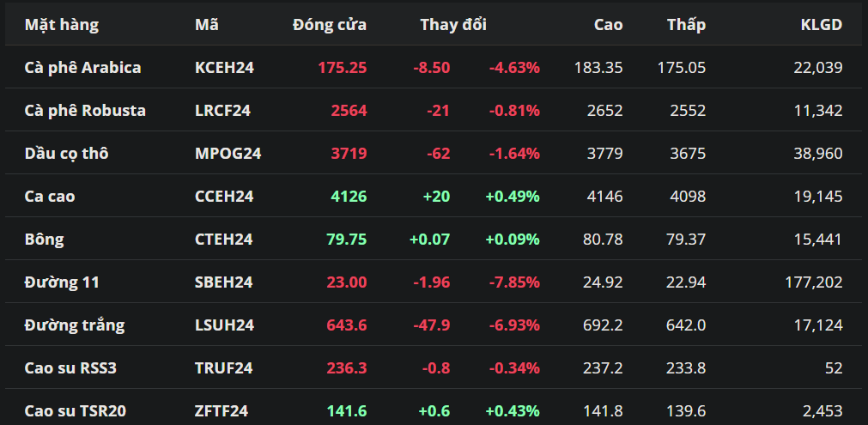Click the Mặt hàng column header
Viewport: 868px width, 425px height.
pos(62,25)
